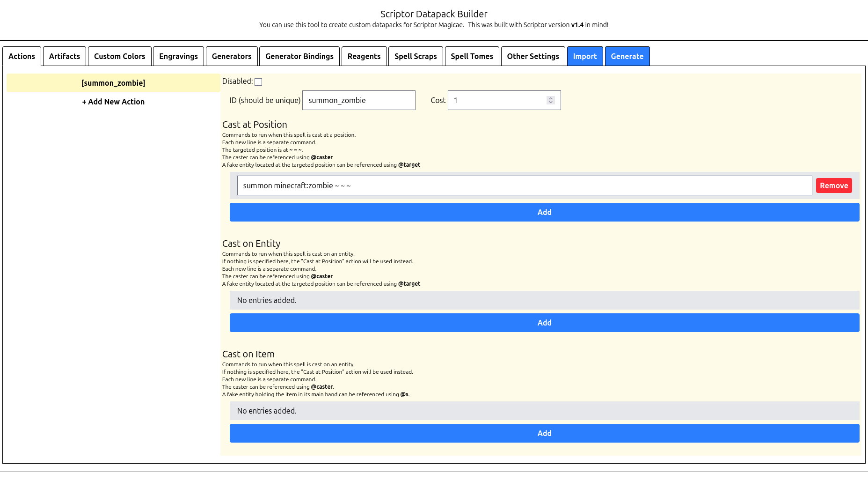
Task: Open the Engravings tab
Action: coord(178,56)
